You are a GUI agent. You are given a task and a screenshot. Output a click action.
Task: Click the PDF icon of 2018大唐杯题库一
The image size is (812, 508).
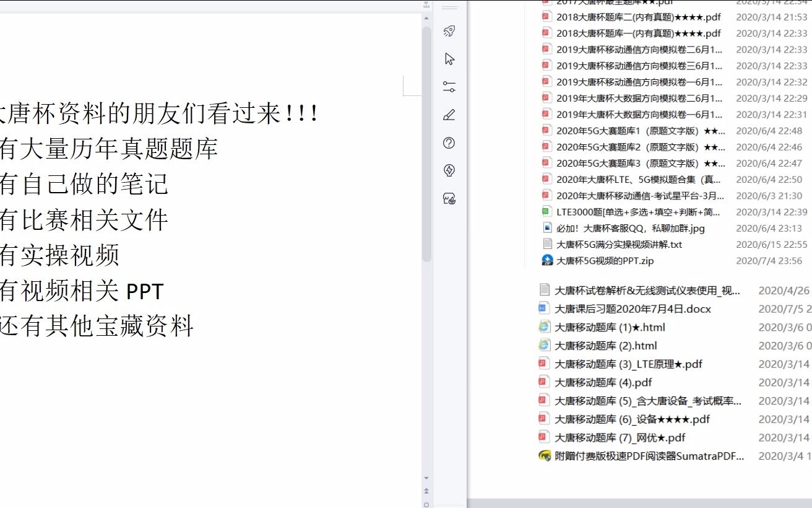point(546,33)
